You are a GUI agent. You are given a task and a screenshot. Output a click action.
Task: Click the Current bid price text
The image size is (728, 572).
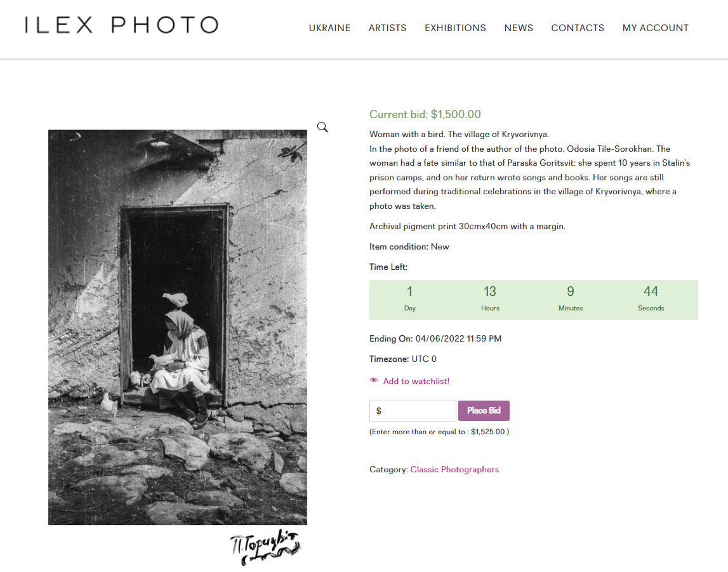[x=425, y=114]
